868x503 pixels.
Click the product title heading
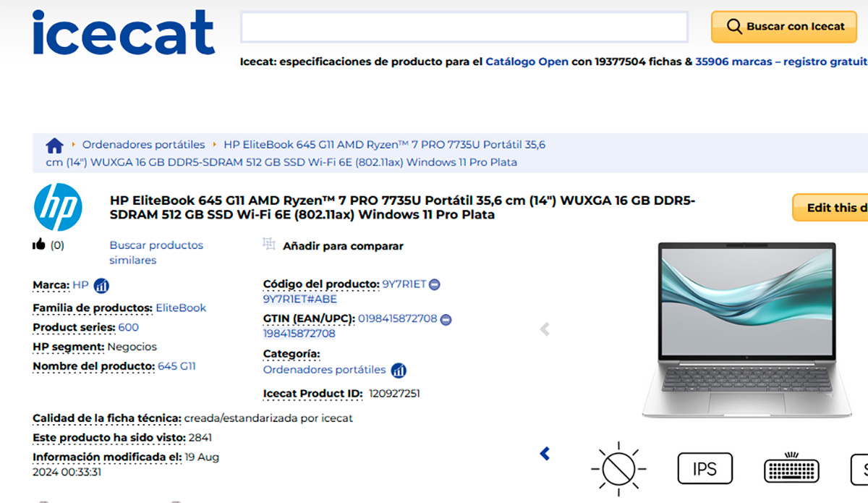pyautogui.click(x=402, y=208)
